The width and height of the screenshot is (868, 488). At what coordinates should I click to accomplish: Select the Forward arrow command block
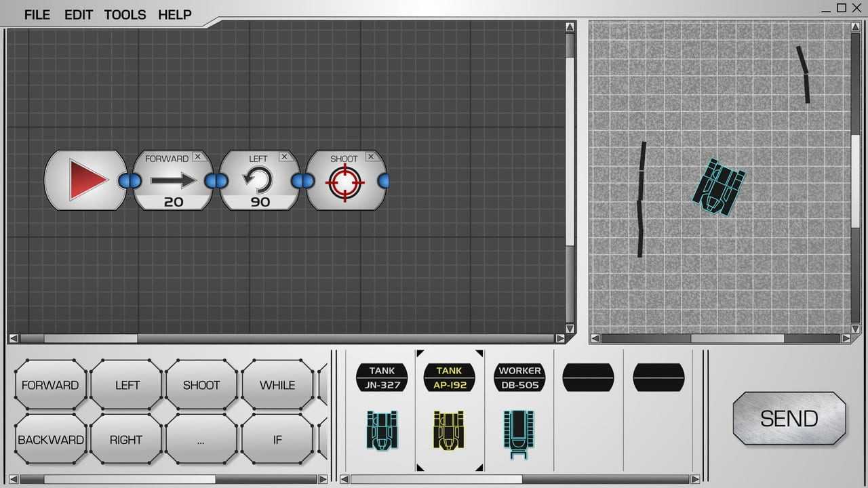173,181
